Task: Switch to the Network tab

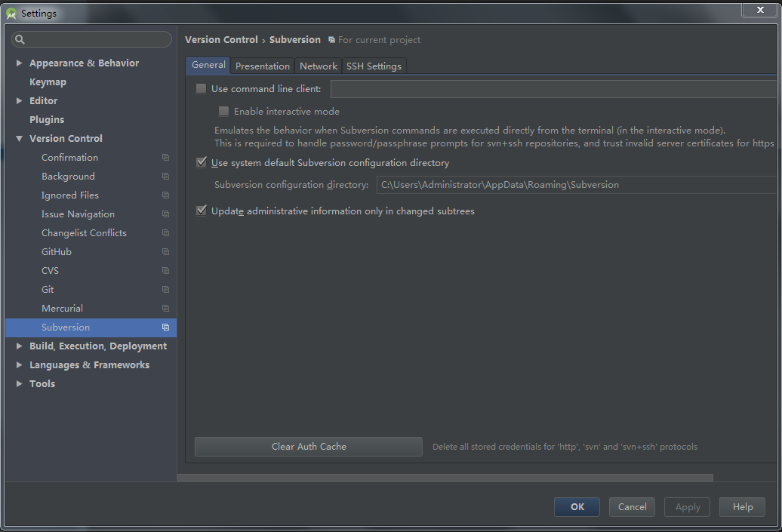Action: [318, 66]
